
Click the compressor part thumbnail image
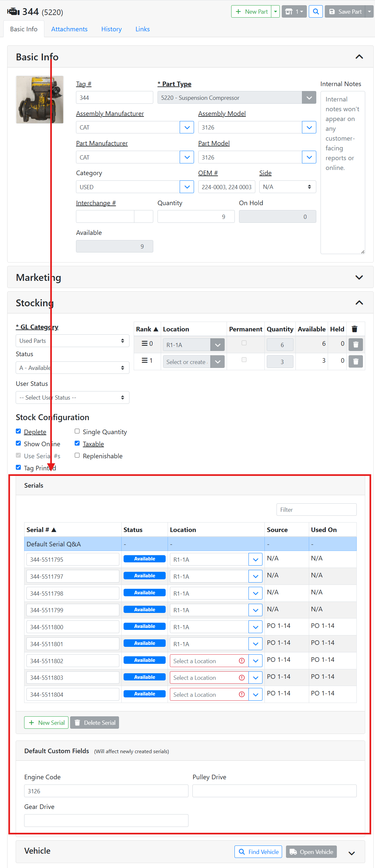pyautogui.click(x=40, y=100)
